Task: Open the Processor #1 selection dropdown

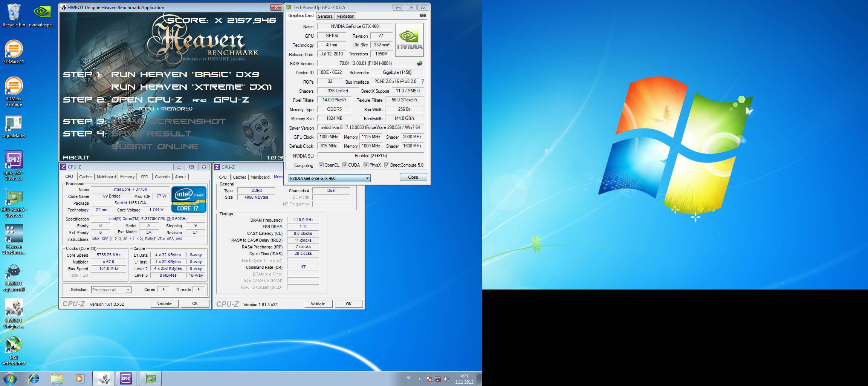Action: coord(111,290)
